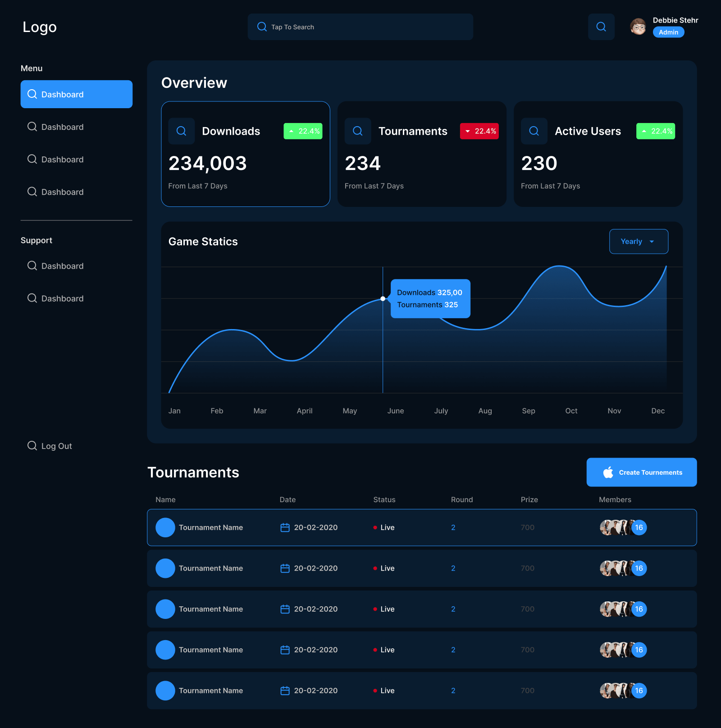Click the red 22.4% badge on Tournaments
721x728 pixels.
pos(479,131)
